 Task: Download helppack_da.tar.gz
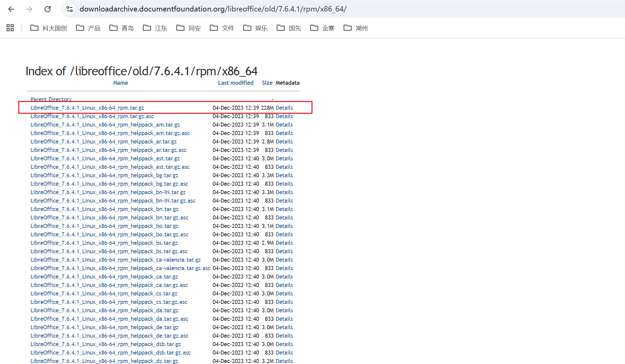pos(104,310)
